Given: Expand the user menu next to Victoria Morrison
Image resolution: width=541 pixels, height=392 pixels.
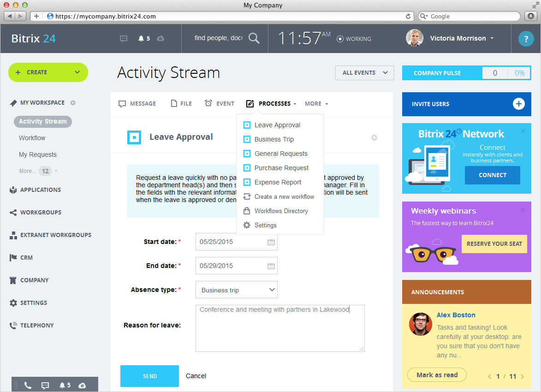Looking at the screenshot, I should 492,38.
